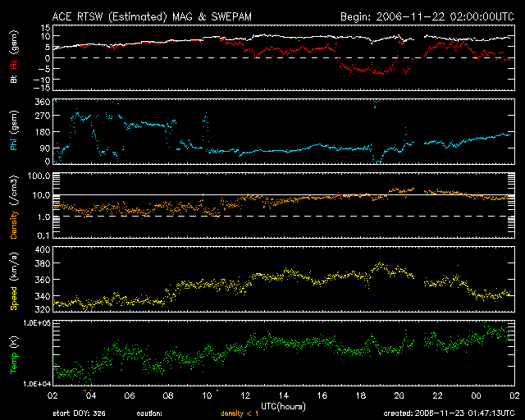Click the '08' hour label on time axis
This screenshot has width=525, height=420.
coord(168,396)
